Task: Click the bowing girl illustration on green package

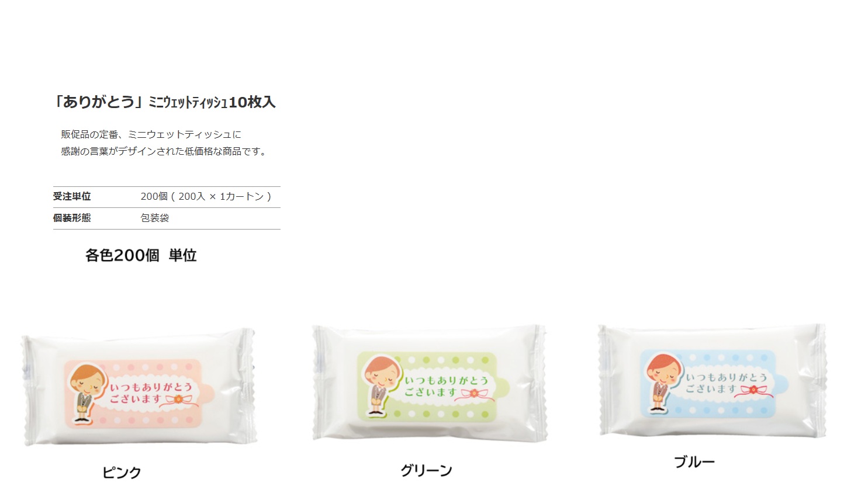Action: click(380, 386)
